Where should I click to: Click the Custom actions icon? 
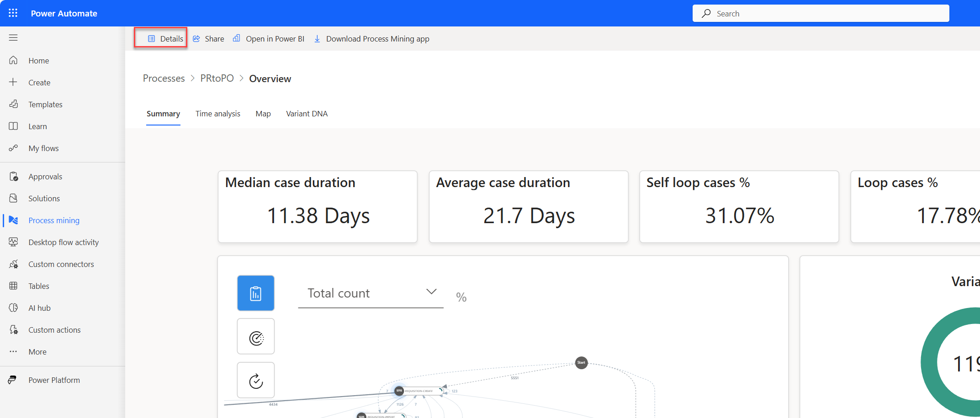(x=13, y=329)
